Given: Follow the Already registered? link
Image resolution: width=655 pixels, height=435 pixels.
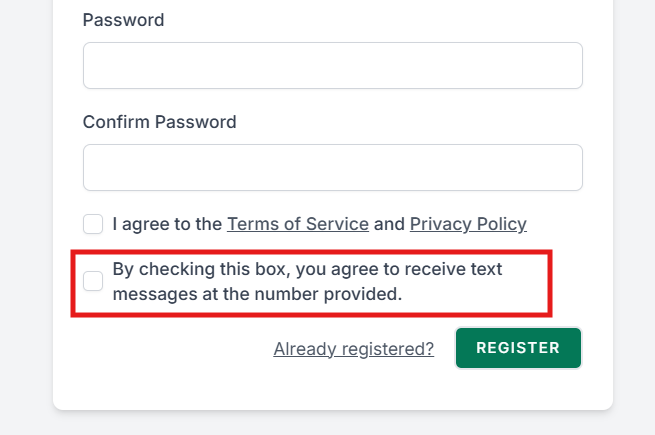Looking at the screenshot, I should click(353, 349).
